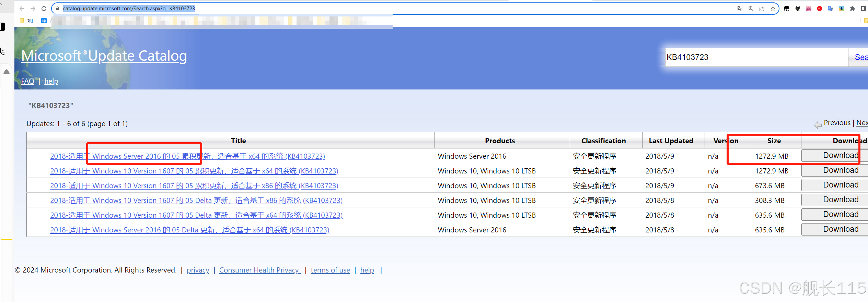Click the browser forward arrow
Screen dimensions: 868x302
coord(33,9)
